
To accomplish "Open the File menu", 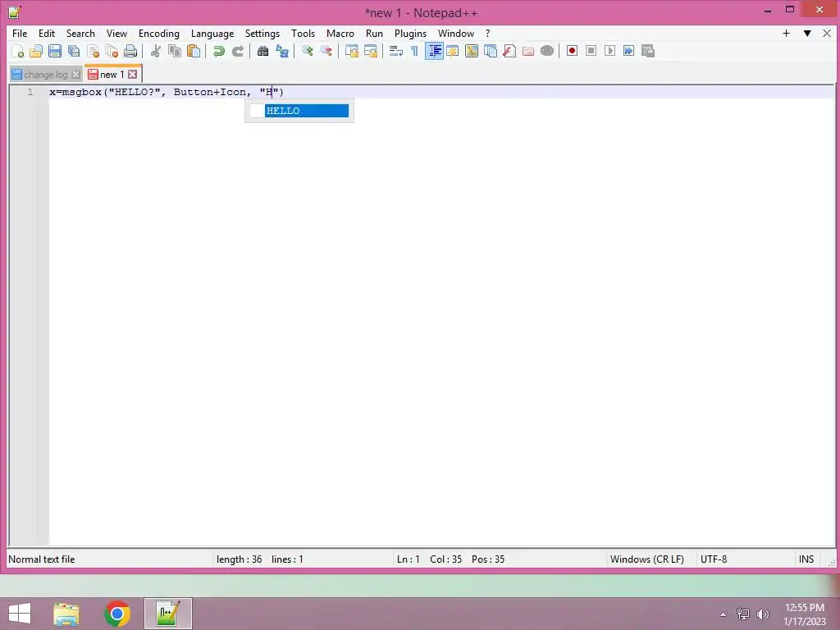I will (20, 33).
